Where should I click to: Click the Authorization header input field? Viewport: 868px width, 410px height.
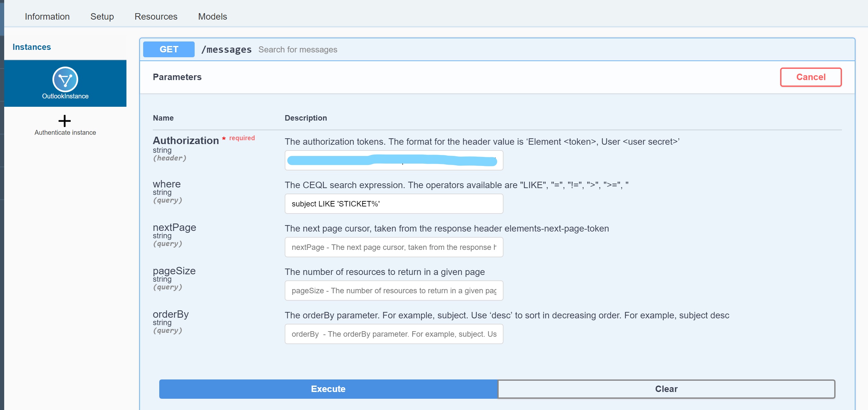point(393,161)
